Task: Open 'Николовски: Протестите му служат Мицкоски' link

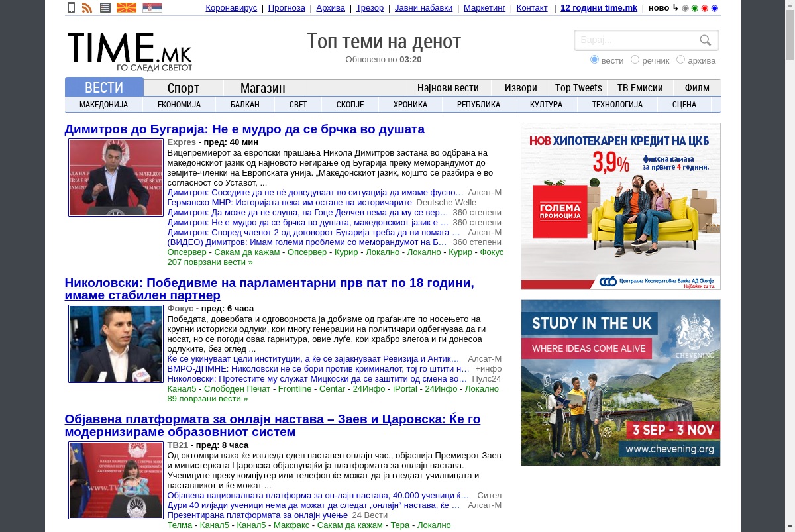Action: click(317, 379)
